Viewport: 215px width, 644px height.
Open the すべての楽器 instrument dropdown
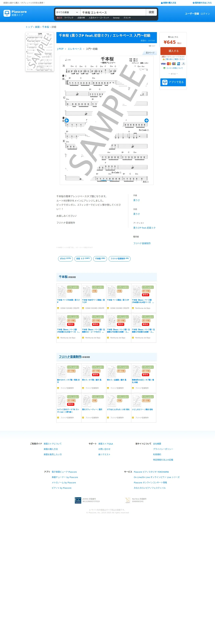(67, 12)
